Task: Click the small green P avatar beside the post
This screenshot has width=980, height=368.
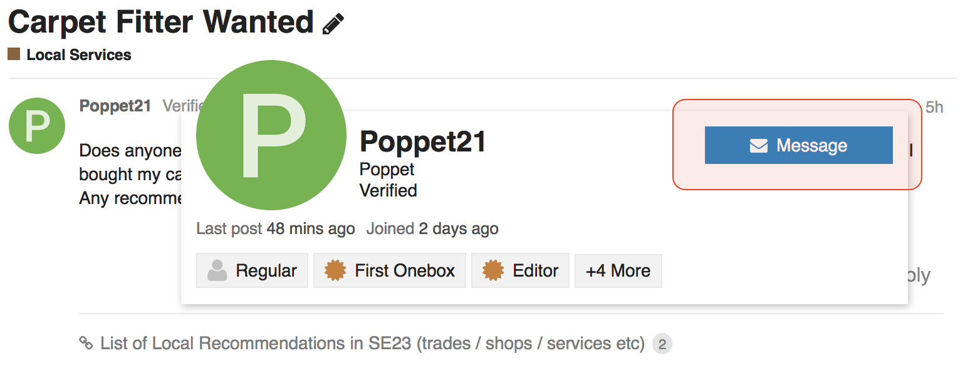Action: [37, 126]
